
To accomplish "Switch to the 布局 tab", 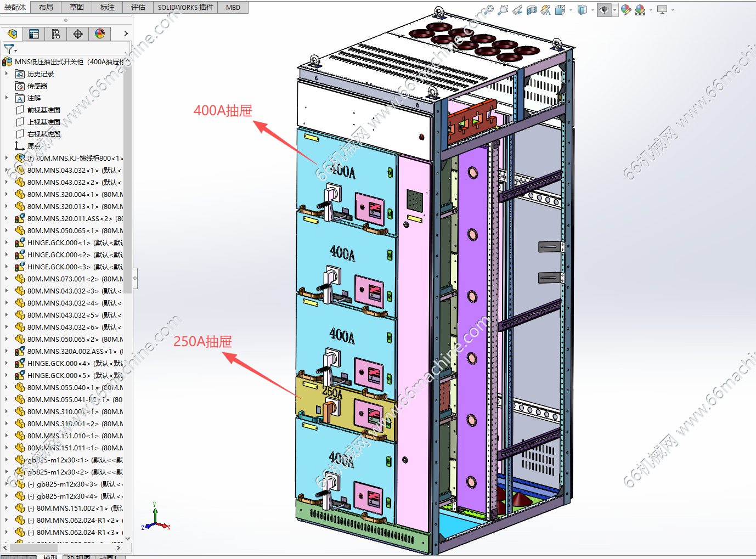I will (x=46, y=7).
